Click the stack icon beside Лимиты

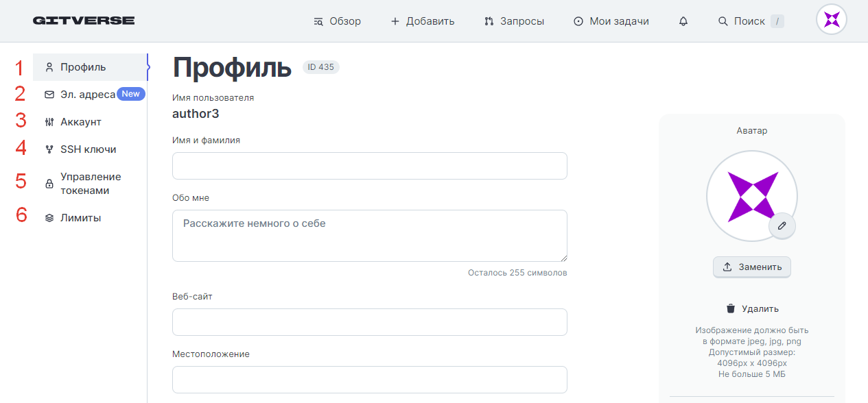point(49,218)
